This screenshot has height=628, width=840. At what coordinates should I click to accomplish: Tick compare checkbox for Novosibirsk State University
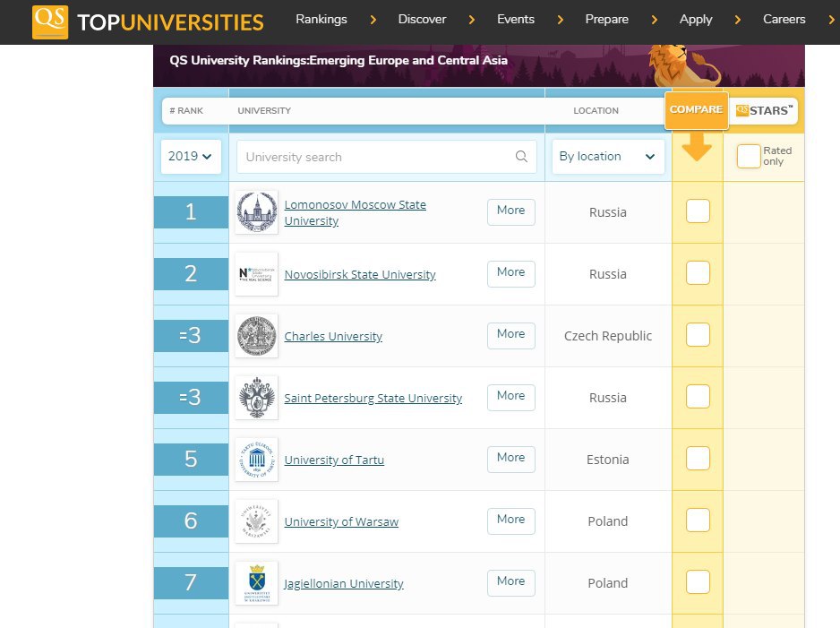pyautogui.click(x=698, y=272)
